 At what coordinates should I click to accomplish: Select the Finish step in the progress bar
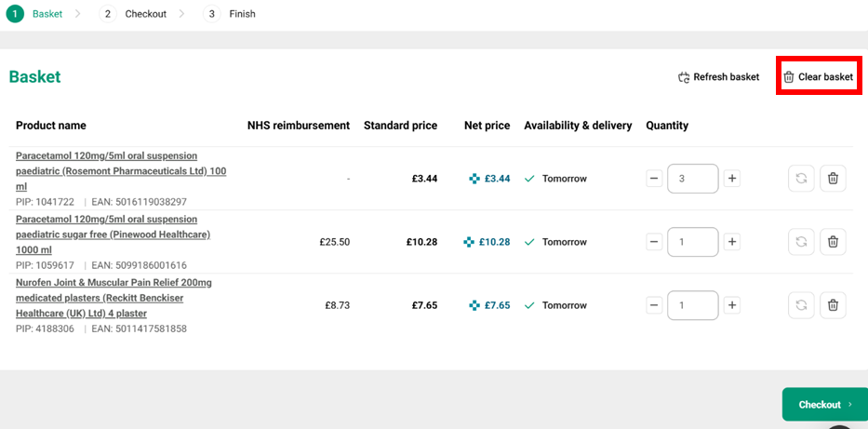point(233,14)
